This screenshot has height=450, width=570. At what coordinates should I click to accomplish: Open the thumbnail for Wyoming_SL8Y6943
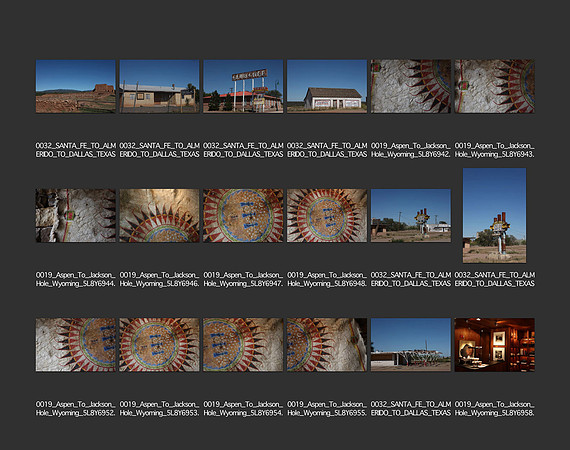coord(494,87)
